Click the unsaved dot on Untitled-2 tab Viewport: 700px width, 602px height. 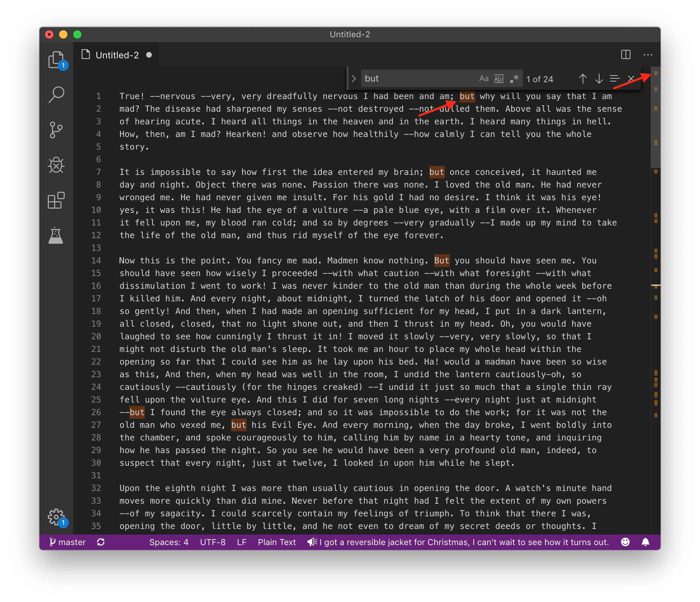coord(149,55)
